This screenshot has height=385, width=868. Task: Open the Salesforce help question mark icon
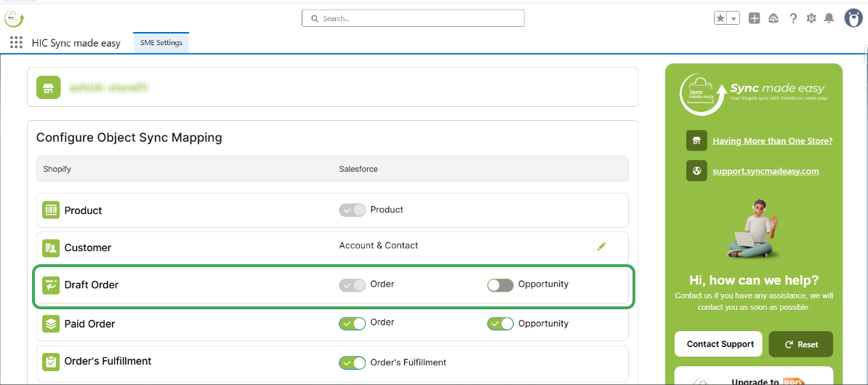tap(793, 18)
